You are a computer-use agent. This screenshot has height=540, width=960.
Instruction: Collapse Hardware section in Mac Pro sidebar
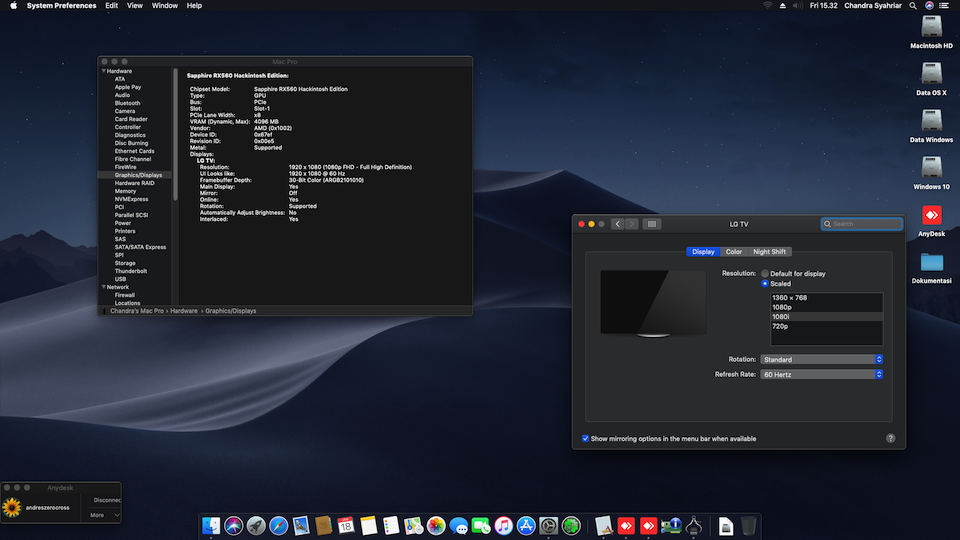point(103,71)
